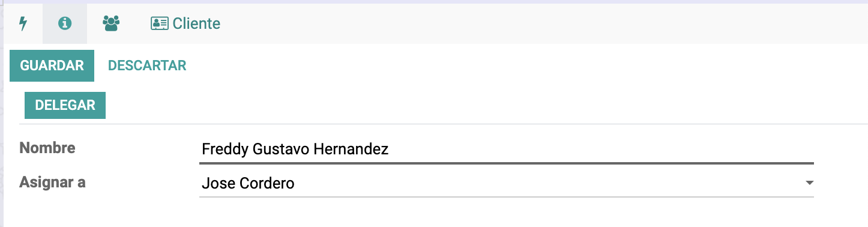Open the Cliente tab label
Screen dimensions: 868x227
(x=196, y=23)
